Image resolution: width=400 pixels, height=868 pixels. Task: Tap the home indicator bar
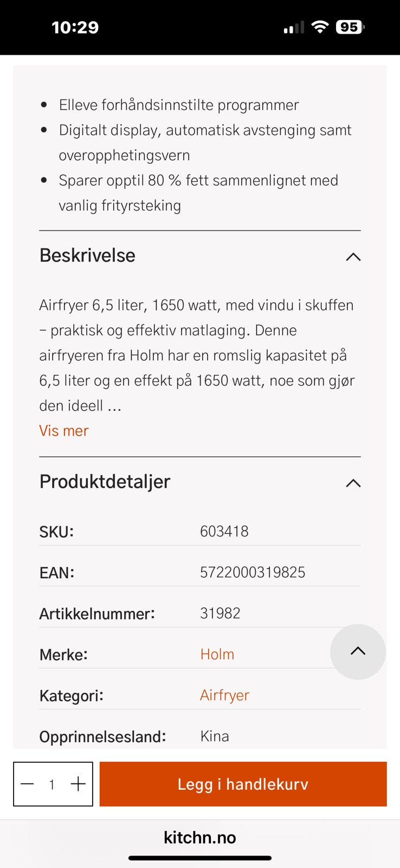click(200, 858)
